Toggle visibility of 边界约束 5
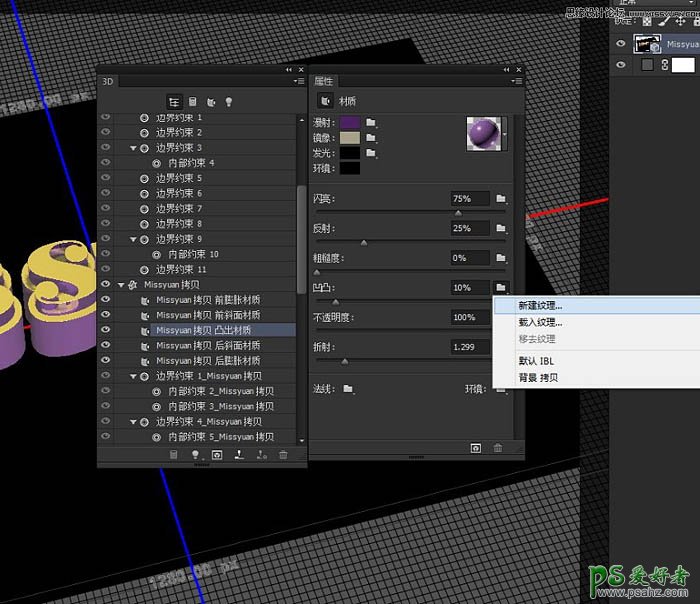This screenshot has width=700, height=604. [105, 178]
